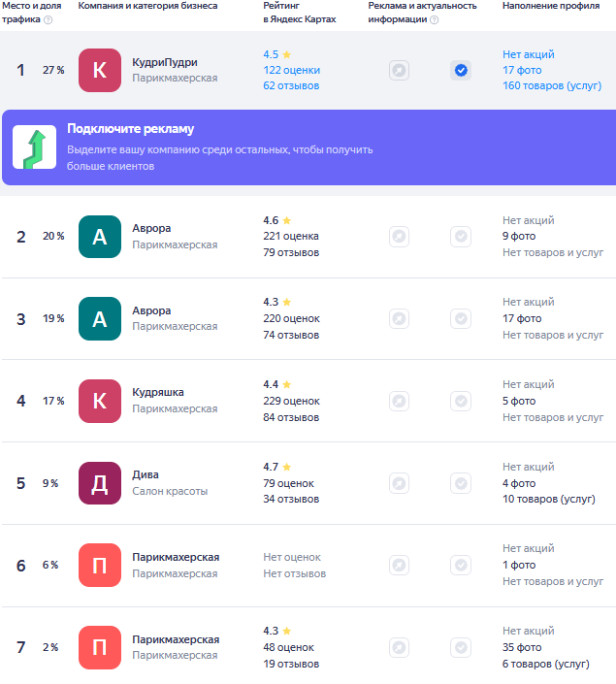Click the Аврора logo with 20% traffic
Image resolution: width=616 pixels, height=684 pixels.
coord(100,237)
